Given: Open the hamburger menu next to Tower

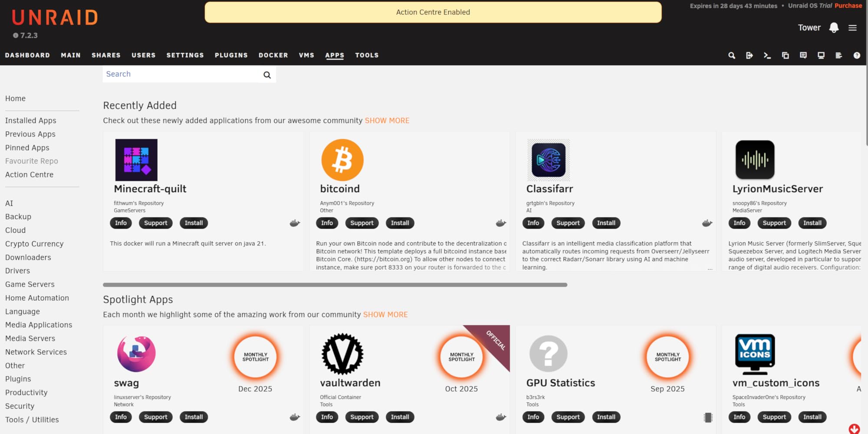Looking at the screenshot, I should coord(853,28).
